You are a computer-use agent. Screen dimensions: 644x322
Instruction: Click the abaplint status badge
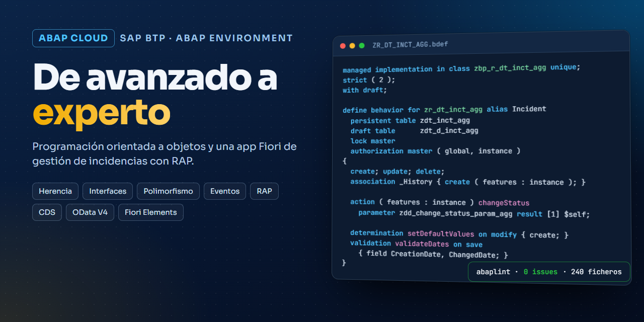549,272
